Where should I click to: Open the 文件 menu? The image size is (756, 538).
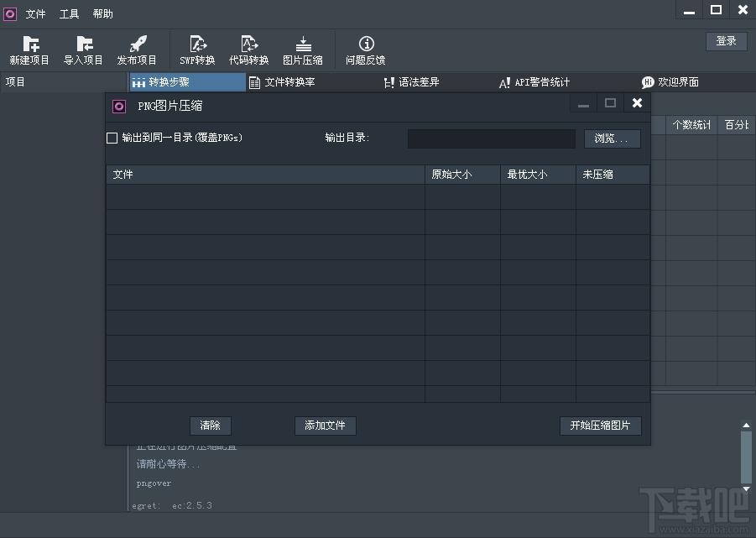[36, 14]
